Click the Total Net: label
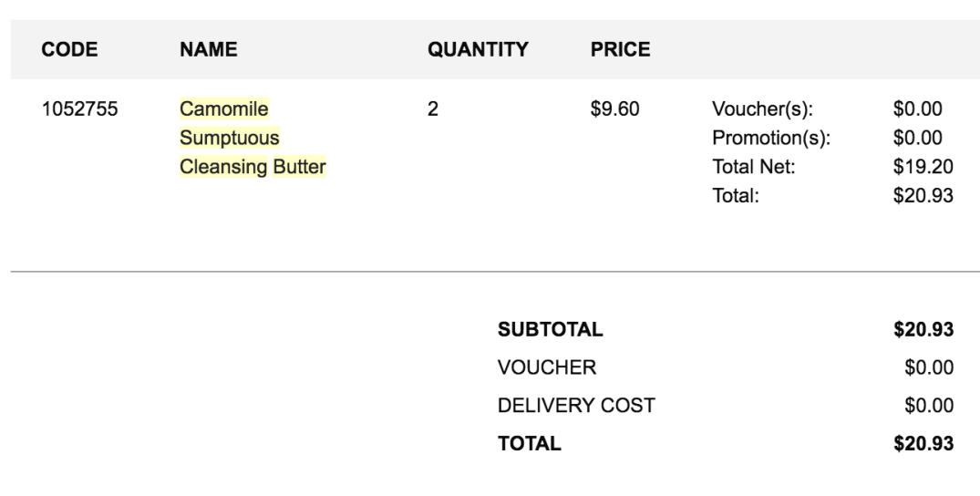The image size is (980, 496). tap(753, 167)
